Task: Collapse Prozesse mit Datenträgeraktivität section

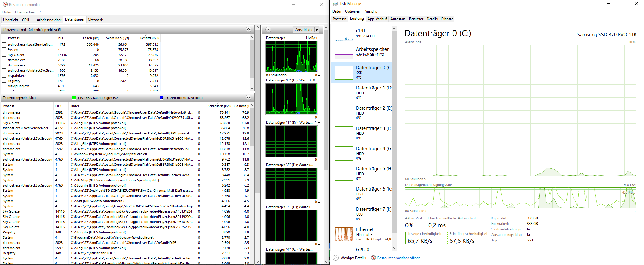Action: coord(248,29)
